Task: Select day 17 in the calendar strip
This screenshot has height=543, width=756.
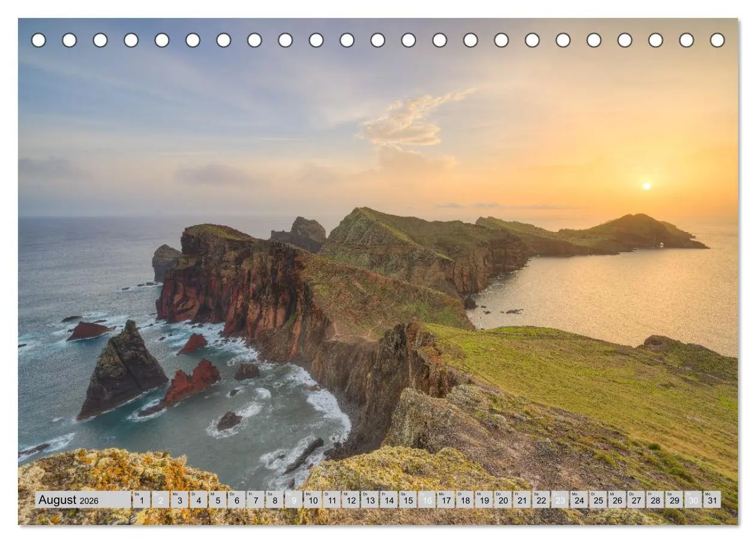Action: coord(446,500)
